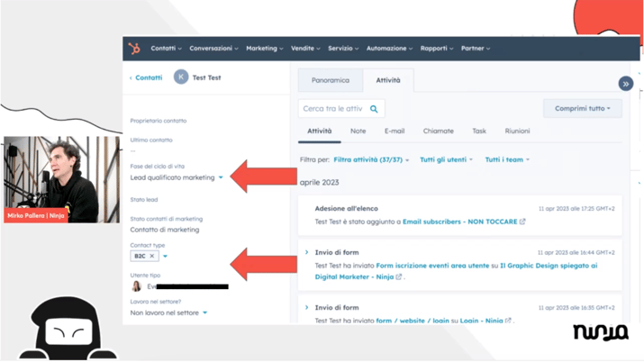Click the K contact avatar

pyautogui.click(x=181, y=77)
